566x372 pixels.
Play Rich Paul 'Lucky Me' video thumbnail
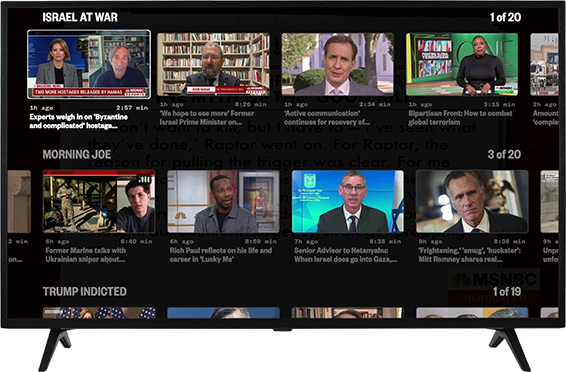pos(223,201)
